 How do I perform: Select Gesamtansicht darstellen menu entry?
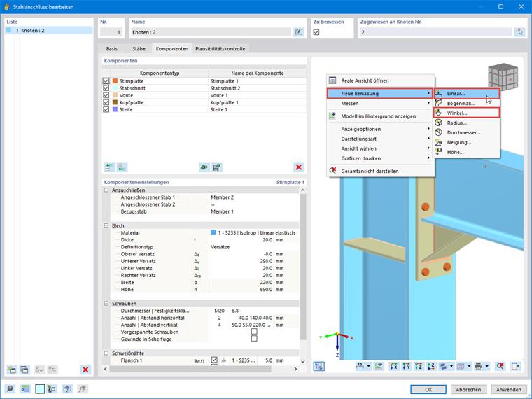tap(380, 171)
